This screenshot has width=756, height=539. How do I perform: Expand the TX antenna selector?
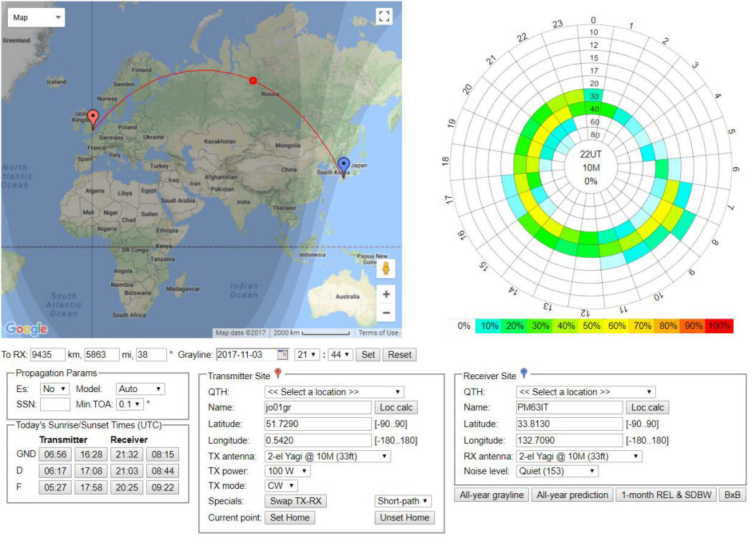tap(327, 456)
